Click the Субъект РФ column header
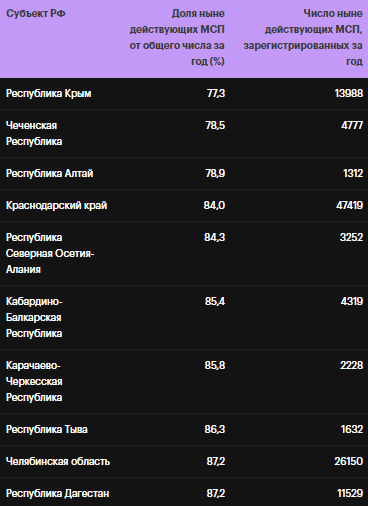Screen dimensions: 368x506 [36, 14]
